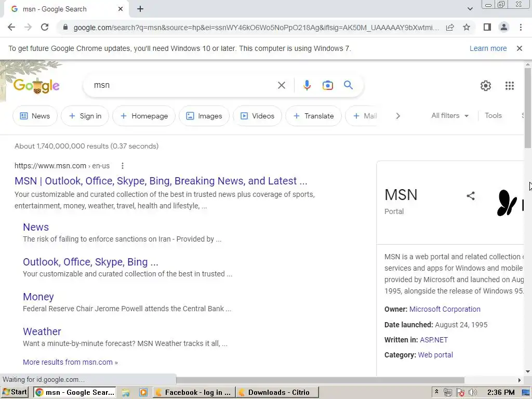
Task: Open MSN Outlook, Office, Skype main result
Action: [x=161, y=181]
